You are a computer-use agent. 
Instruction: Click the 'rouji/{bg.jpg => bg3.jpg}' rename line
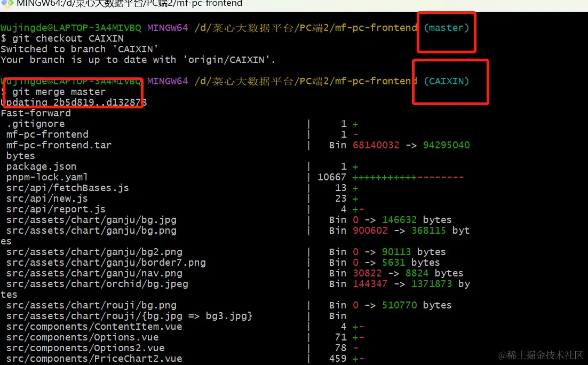[129, 316]
